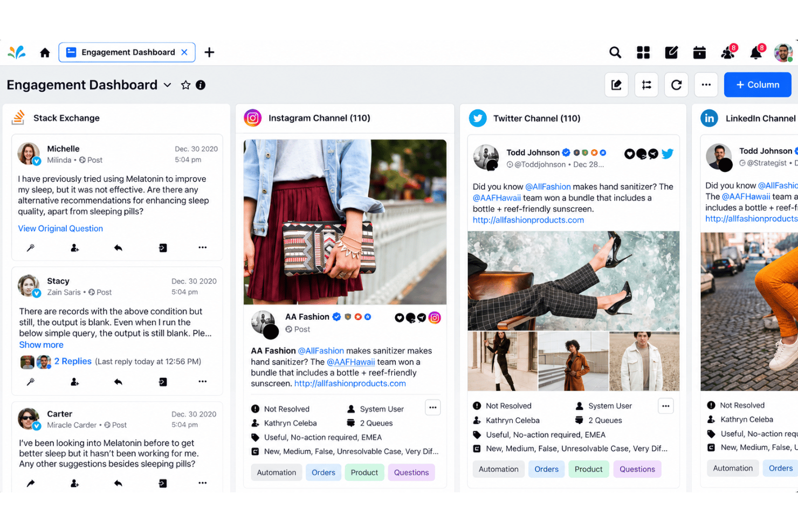The height and width of the screenshot is (532, 798).
Task: Open the allfashionproducts.com link in Instagram post
Action: pos(350,384)
